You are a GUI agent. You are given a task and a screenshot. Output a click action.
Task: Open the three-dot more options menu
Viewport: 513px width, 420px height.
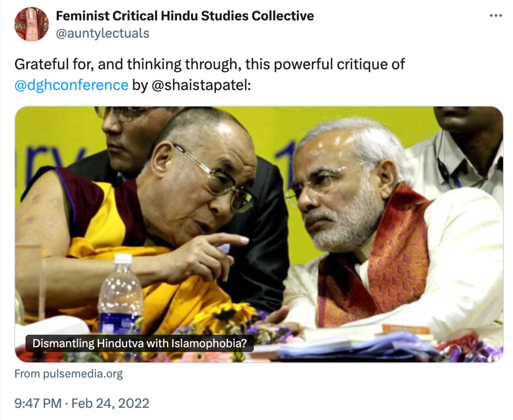(495, 16)
